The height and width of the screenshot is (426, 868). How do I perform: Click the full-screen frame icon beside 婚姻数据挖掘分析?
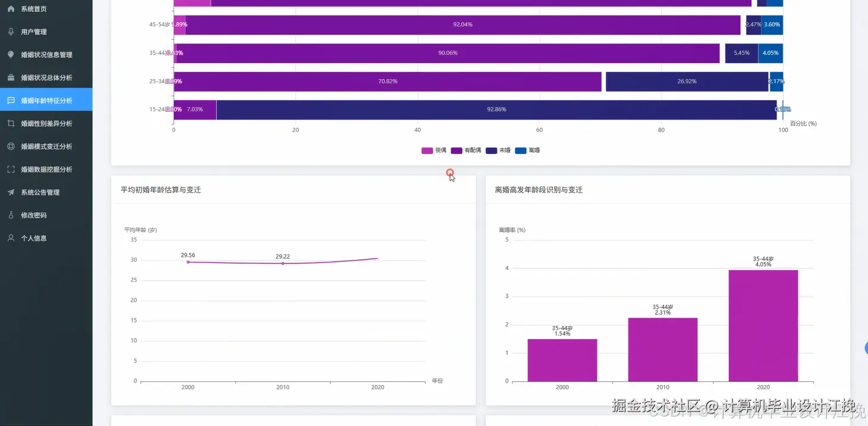[11, 169]
